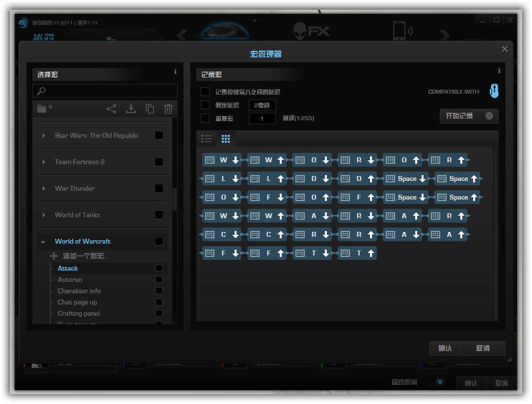Switch to list view of macro steps

pos(206,139)
